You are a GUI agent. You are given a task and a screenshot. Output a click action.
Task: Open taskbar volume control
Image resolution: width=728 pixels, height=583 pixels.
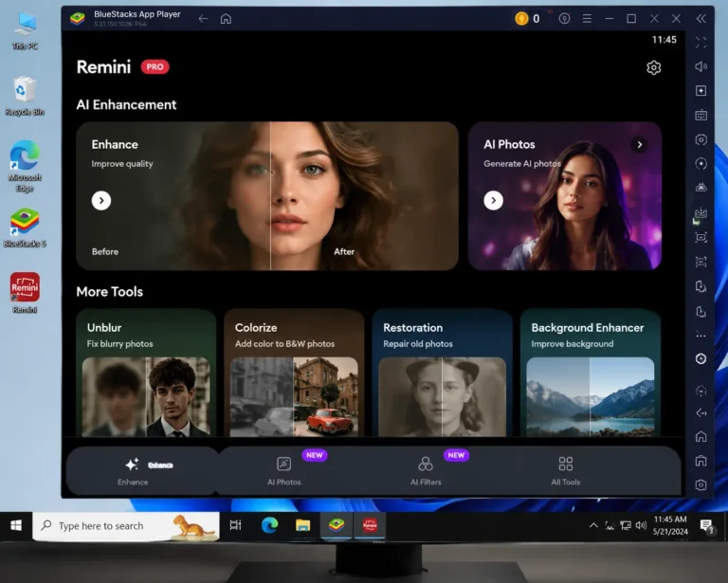point(641,525)
